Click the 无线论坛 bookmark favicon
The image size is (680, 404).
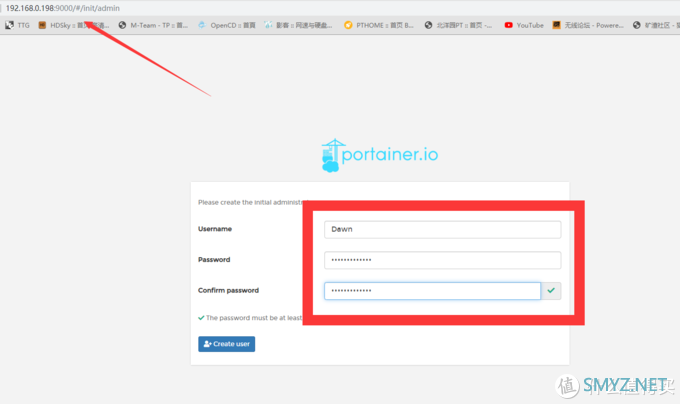(556, 25)
